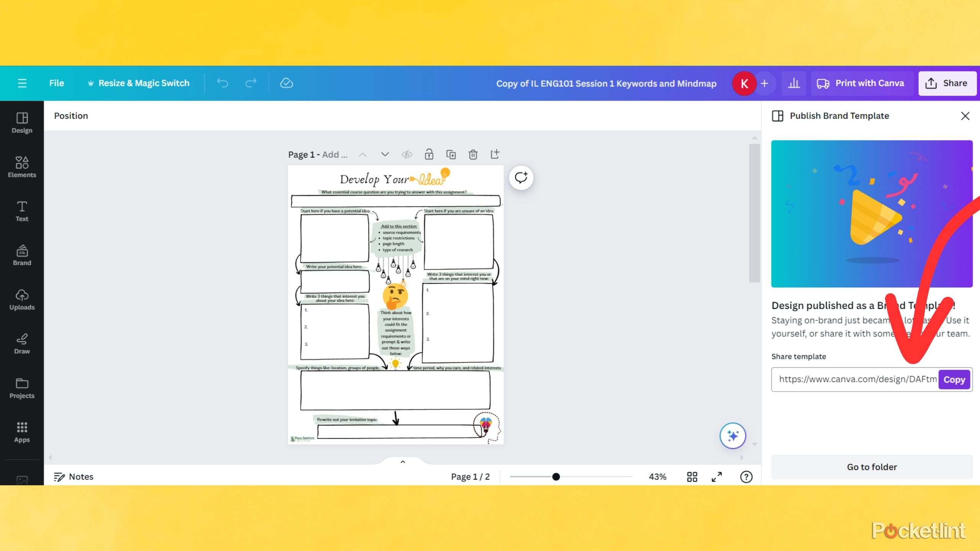This screenshot has width=980, height=551.
Task: Go to folder button
Action: (872, 467)
